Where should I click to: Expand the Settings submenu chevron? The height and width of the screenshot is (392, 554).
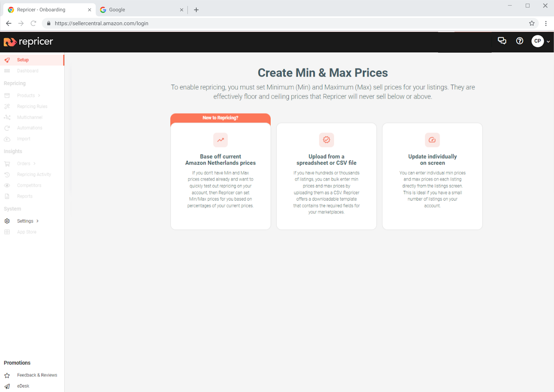[x=37, y=221]
